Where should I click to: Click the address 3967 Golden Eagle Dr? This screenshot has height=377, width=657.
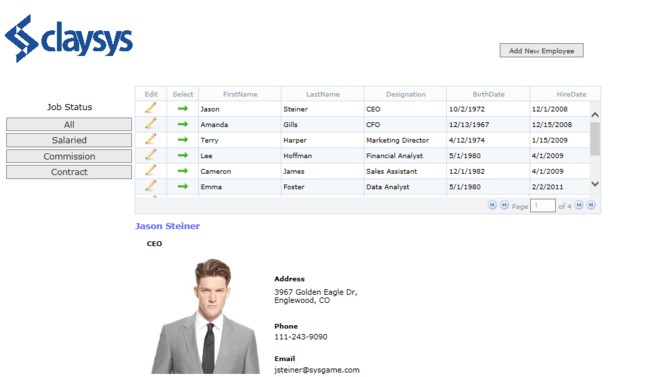coord(316,296)
